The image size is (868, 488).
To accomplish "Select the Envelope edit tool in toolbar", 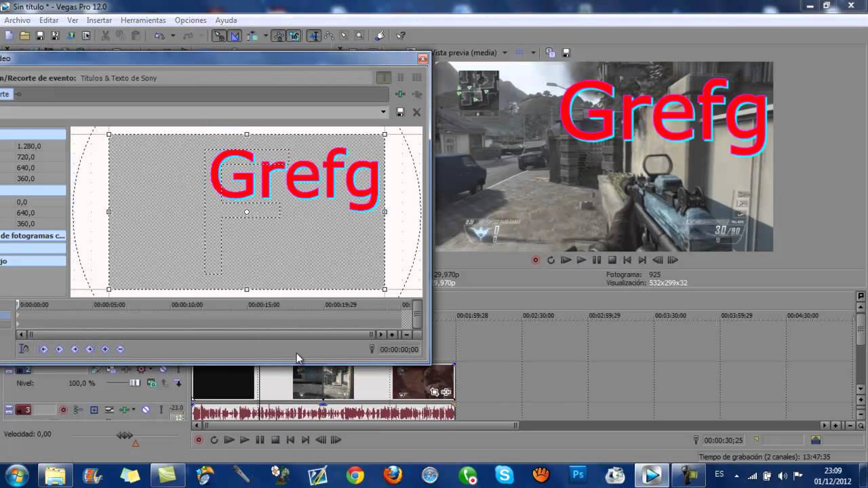I will tap(330, 36).
